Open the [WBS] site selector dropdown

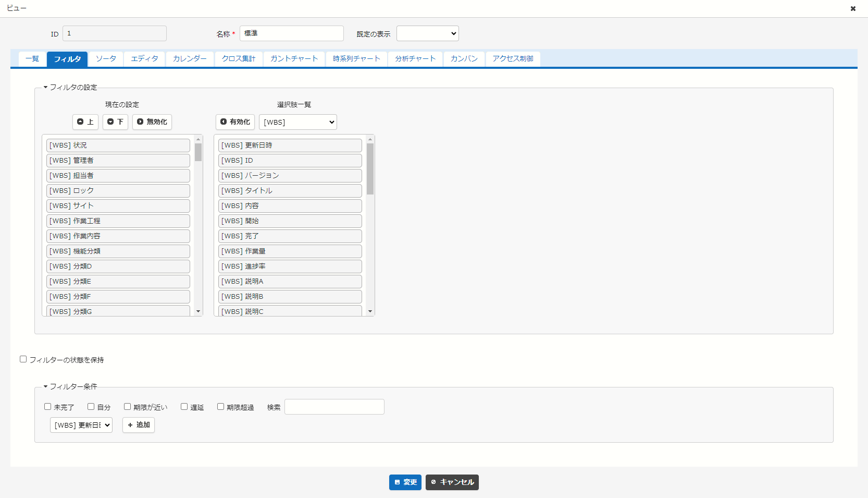click(298, 122)
